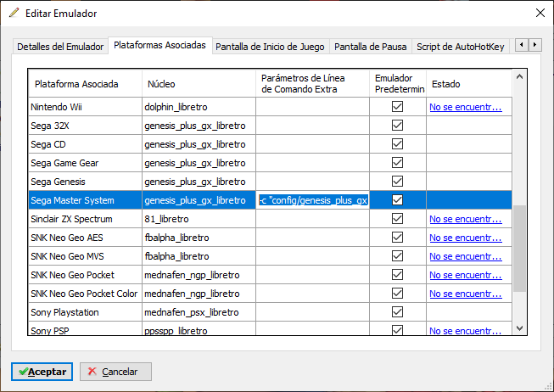The image size is (554, 392).
Task: Click the mednafen_psx_libretro core cell
Action: pyautogui.click(x=199, y=312)
